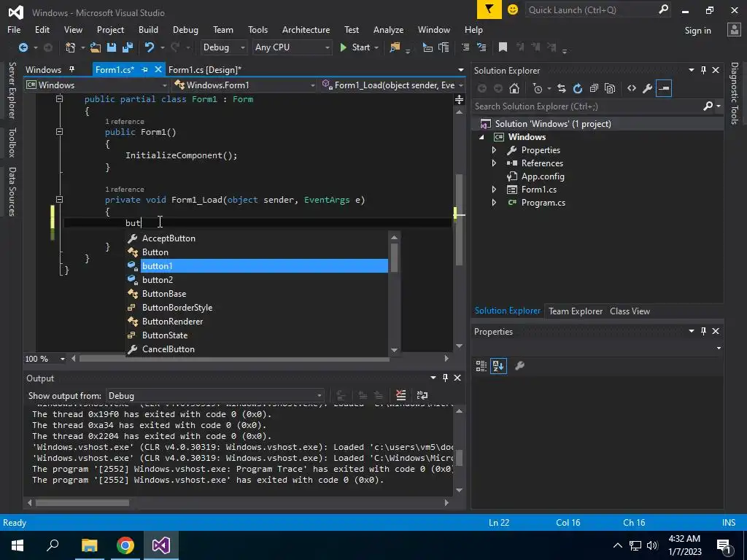747x560 pixels.
Task: Switch to the Team Explorer tab
Action: pos(576,311)
